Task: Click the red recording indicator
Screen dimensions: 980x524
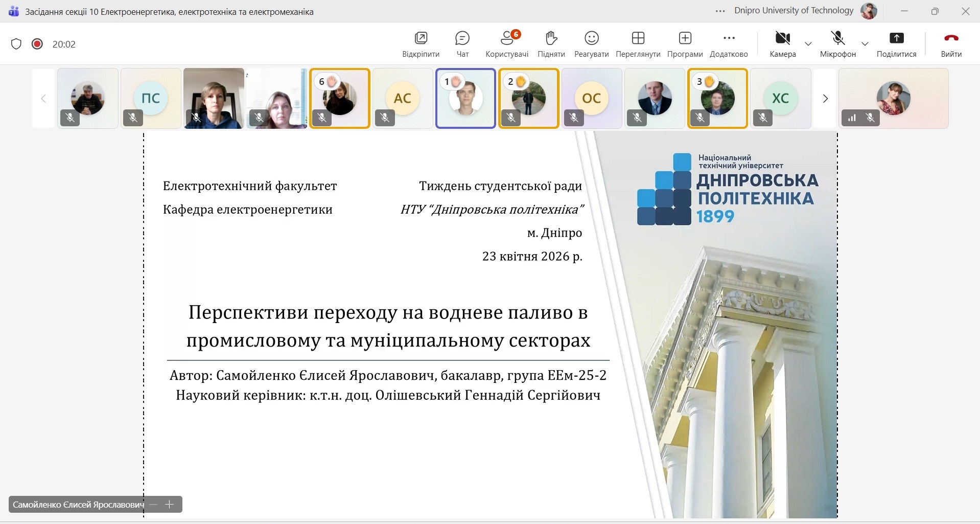Action: click(x=37, y=44)
